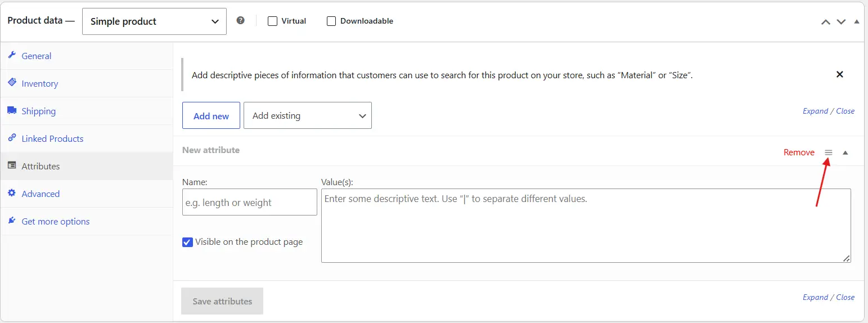Click the Save attributes button
This screenshot has height=323, width=868.
(x=222, y=301)
